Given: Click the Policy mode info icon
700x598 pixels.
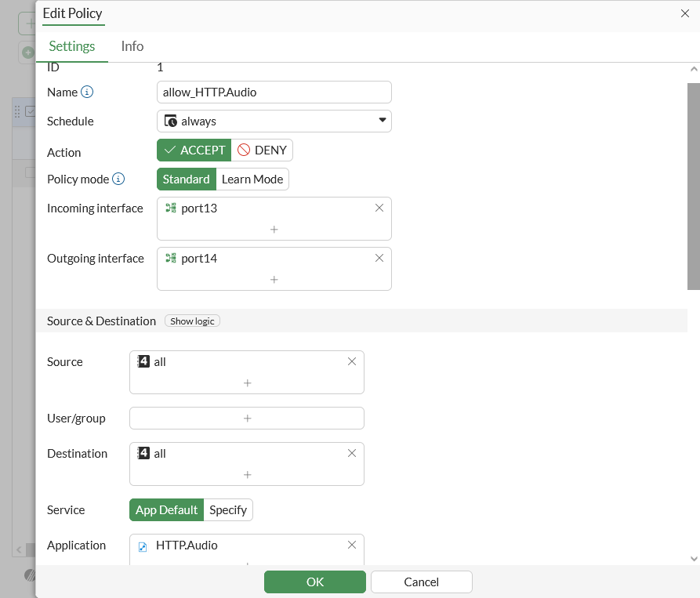Looking at the screenshot, I should 118,179.
